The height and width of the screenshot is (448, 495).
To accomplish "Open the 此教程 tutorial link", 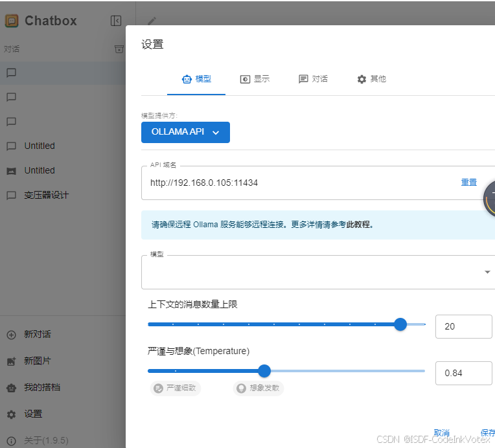I will coord(358,225).
